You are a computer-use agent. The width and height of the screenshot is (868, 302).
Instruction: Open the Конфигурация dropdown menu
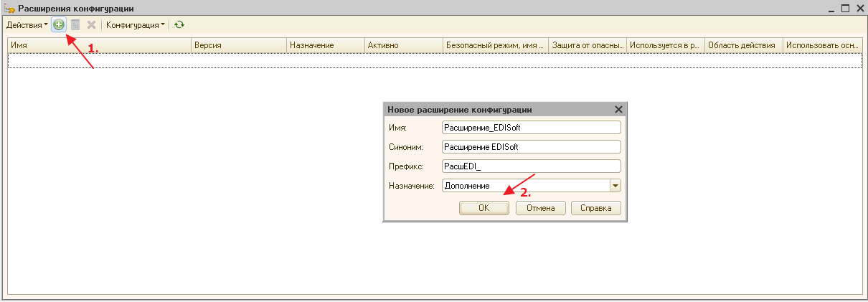tap(135, 24)
